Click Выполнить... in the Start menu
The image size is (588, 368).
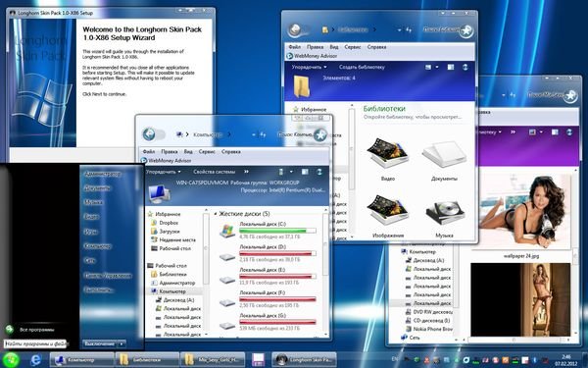pos(98,289)
